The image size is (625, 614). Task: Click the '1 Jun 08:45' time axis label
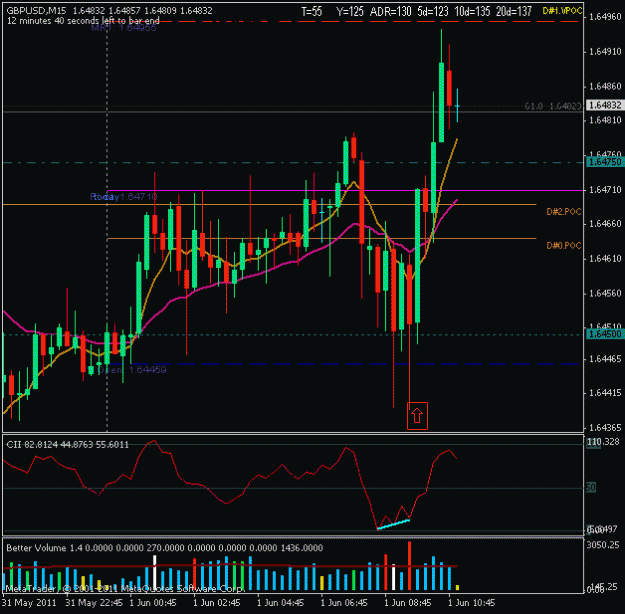(x=408, y=602)
